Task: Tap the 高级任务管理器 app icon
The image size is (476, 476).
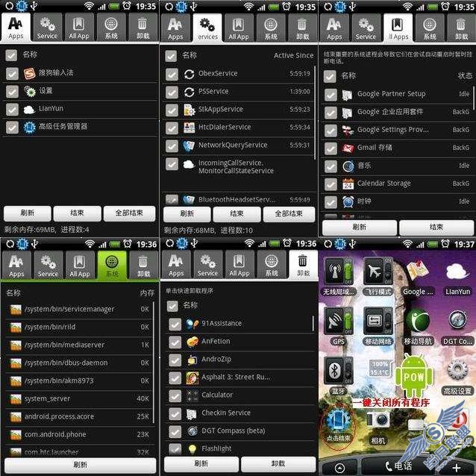Action: (x=29, y=127)
